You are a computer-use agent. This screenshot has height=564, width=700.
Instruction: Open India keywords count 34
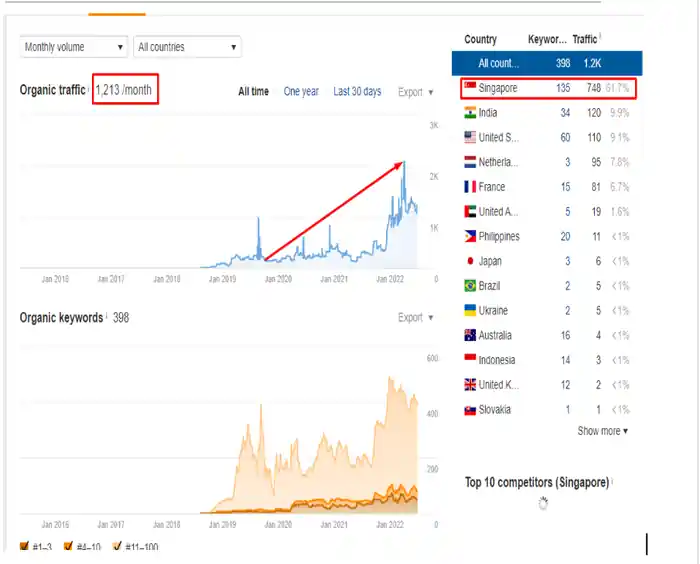pos(565,113)
